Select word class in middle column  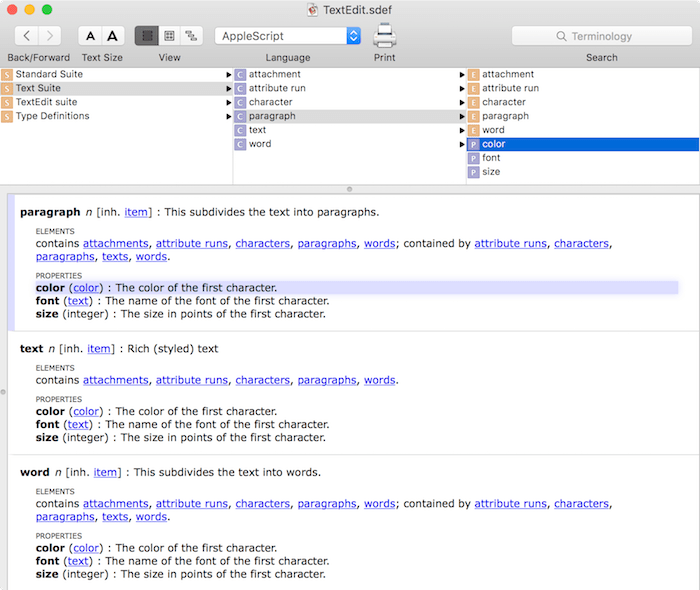click(x=350, y=144)
